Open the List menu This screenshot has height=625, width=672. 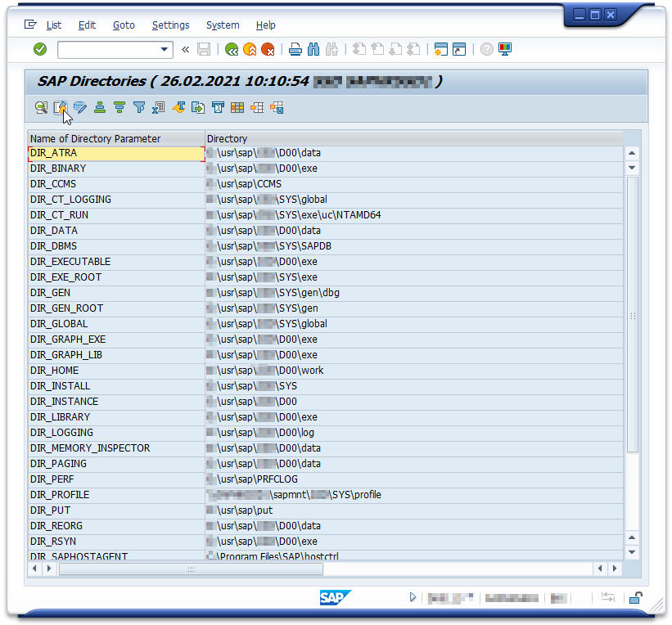pyautogui.click(x=54, y=25)
